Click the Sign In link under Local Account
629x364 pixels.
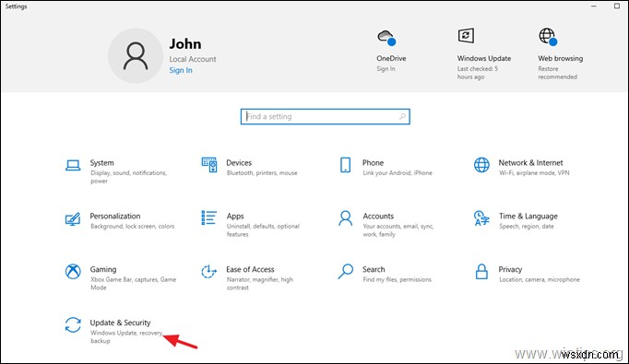181,70
